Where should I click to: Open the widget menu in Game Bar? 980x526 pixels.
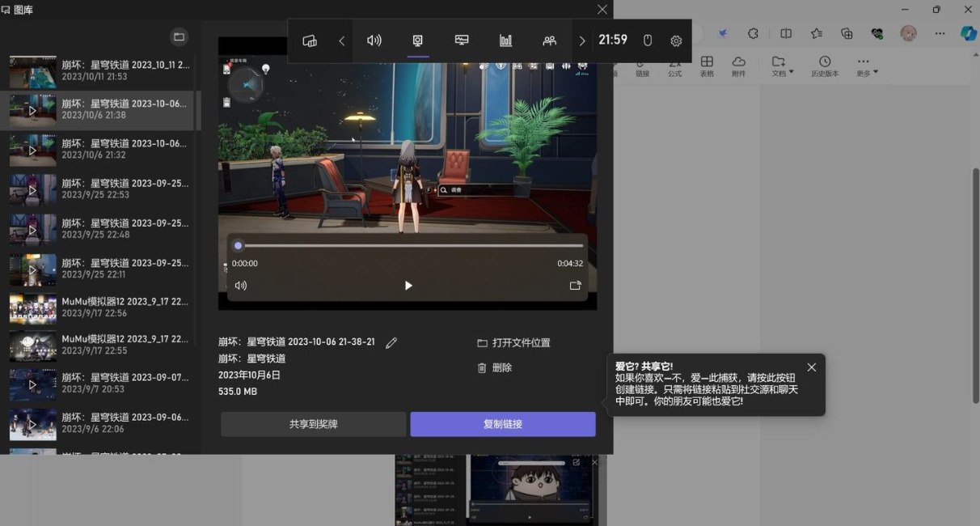(x=310, y=40)
